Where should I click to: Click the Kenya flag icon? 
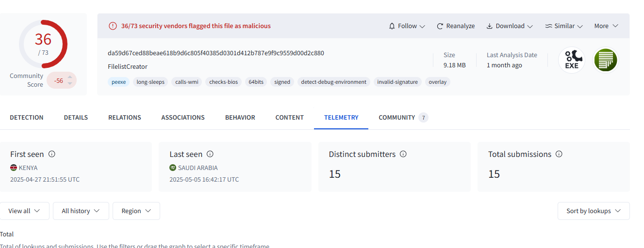14,168
